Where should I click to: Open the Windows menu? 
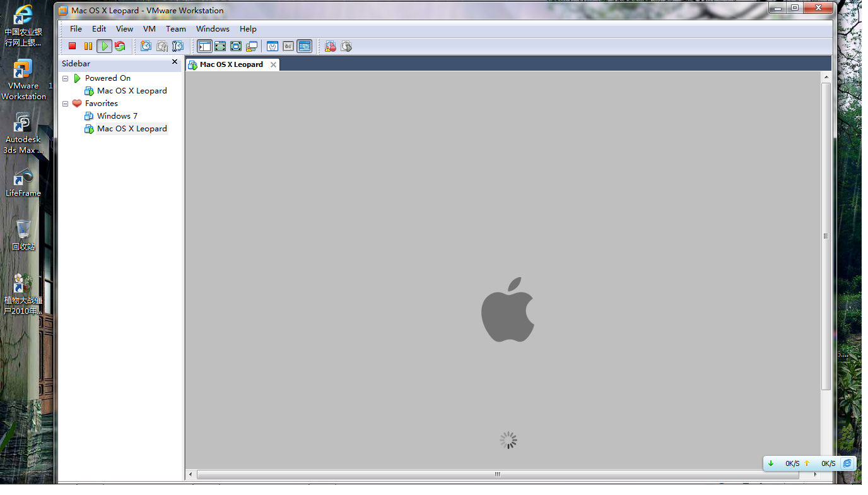(213, 28)
